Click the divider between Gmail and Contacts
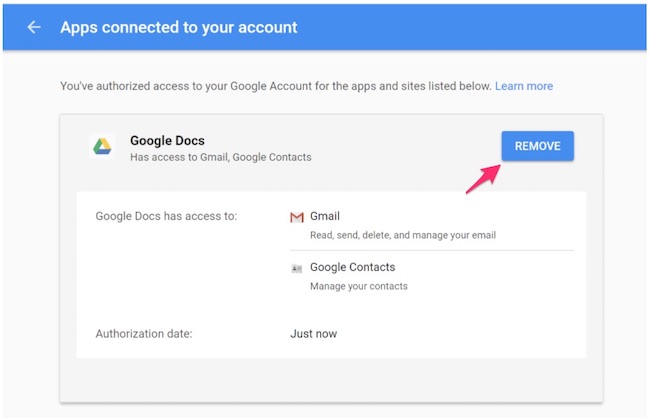 [x=431, y=250]
